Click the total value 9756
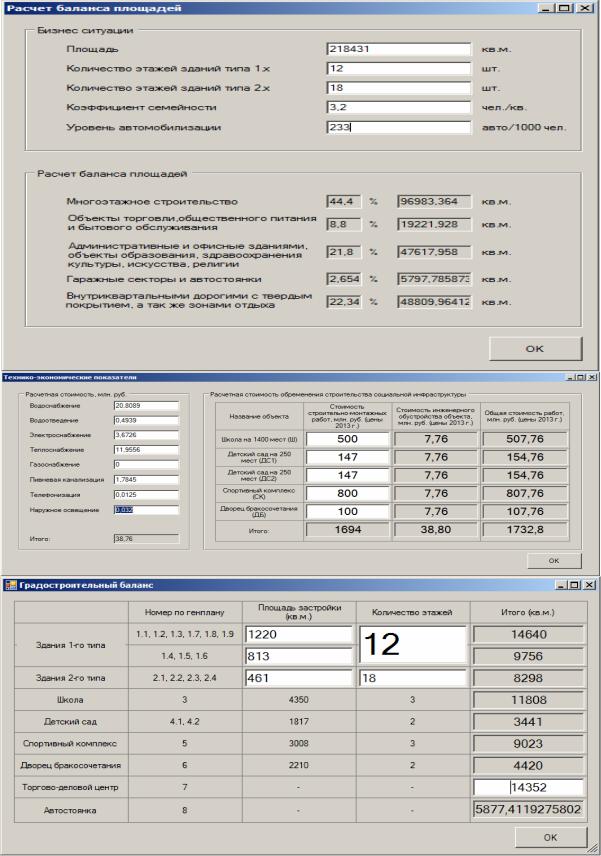This screenshot has height=856, width=601. click(x=528, y=656)
